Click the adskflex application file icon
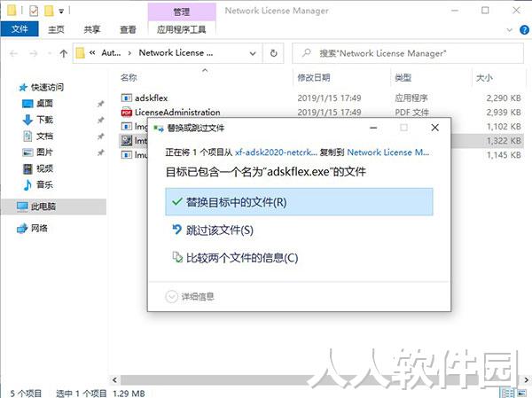The height and width of the screenshot is (398, 532). 126,98
